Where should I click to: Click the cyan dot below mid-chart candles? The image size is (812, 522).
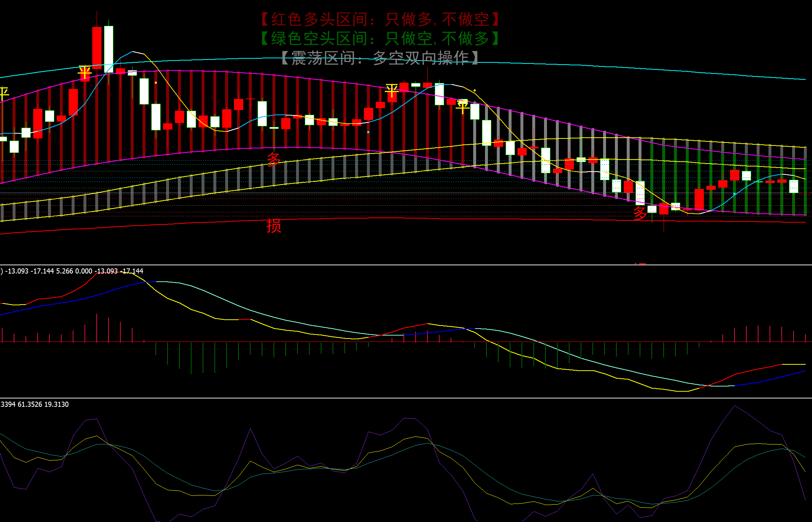[x=368, y=132]
